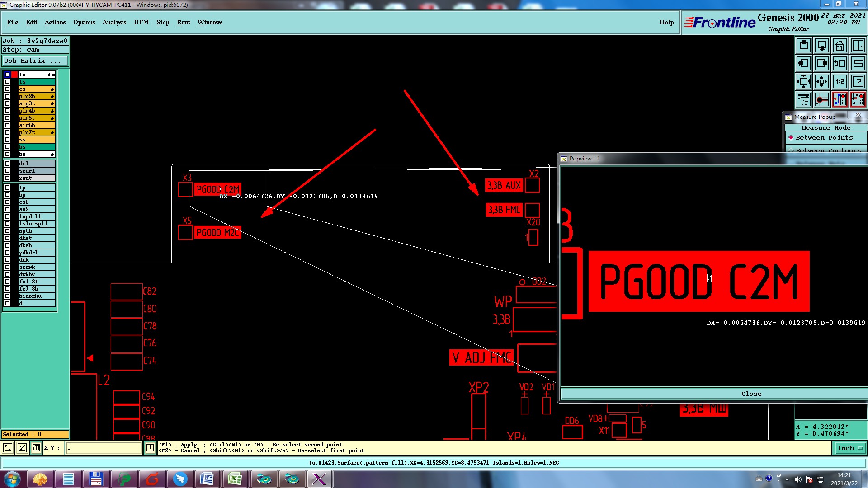The image size is (868, 488).
Task: Toggle the drl layer checkbox
Action: coord(7,164)
